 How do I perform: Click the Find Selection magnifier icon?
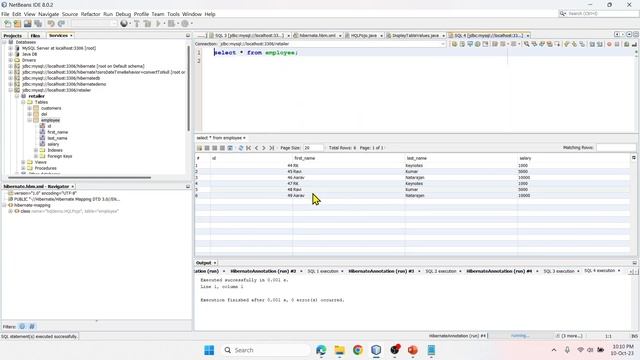(x=527, y=44)
